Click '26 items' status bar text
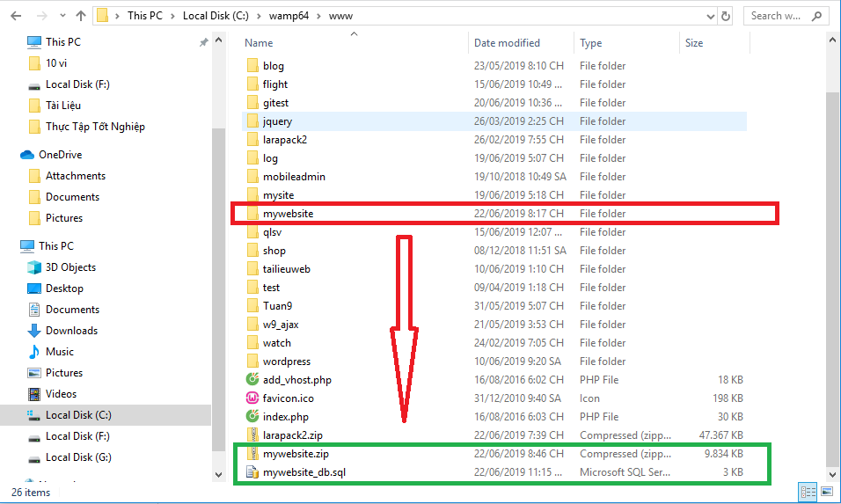 [31, 493]
